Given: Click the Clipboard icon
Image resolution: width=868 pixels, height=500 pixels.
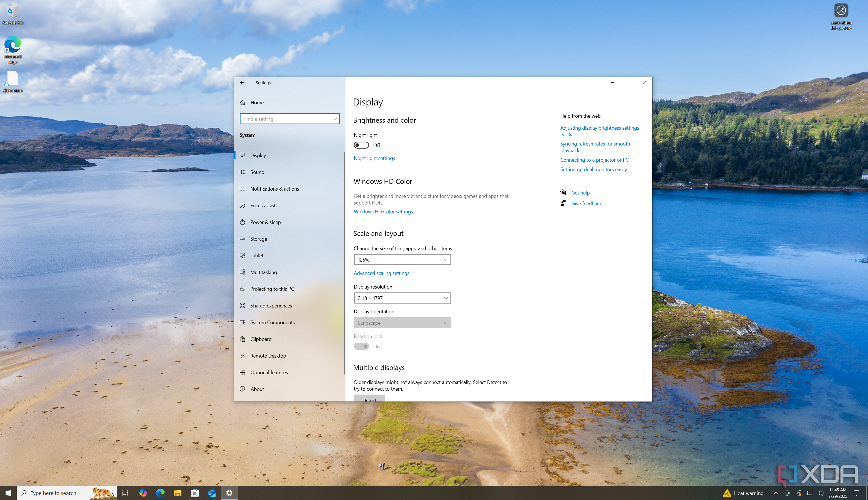Looking at the screenshot, I should coord(242,339).
